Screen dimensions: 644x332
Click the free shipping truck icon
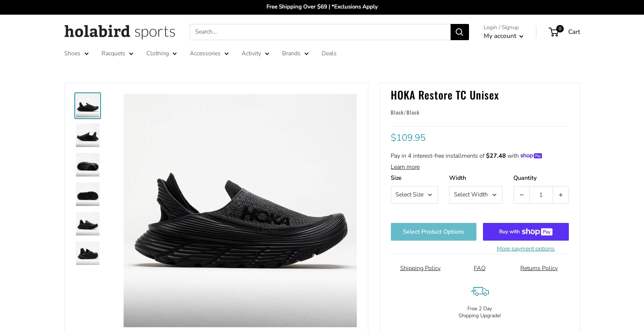pyautogui.click(x=480, y=292)
